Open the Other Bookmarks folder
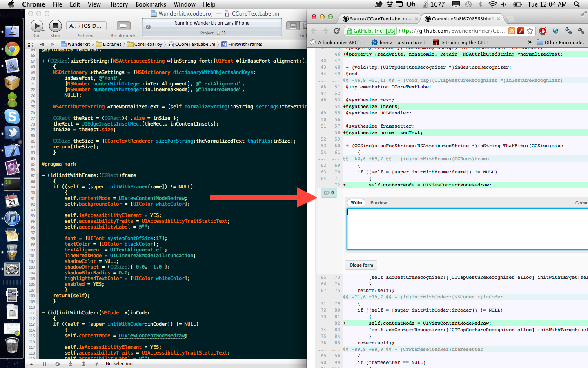This screenshot has width=588, height=368. pyautogui.click(x=560, y=43)
